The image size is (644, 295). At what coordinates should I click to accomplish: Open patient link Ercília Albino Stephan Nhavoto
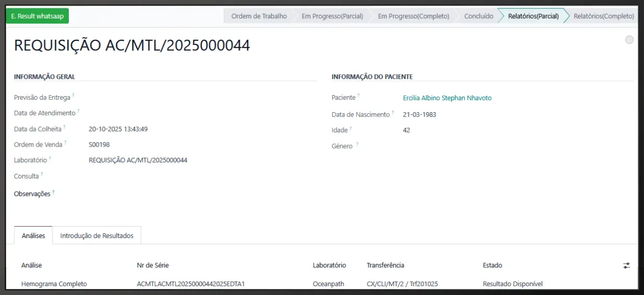(447, 98)
